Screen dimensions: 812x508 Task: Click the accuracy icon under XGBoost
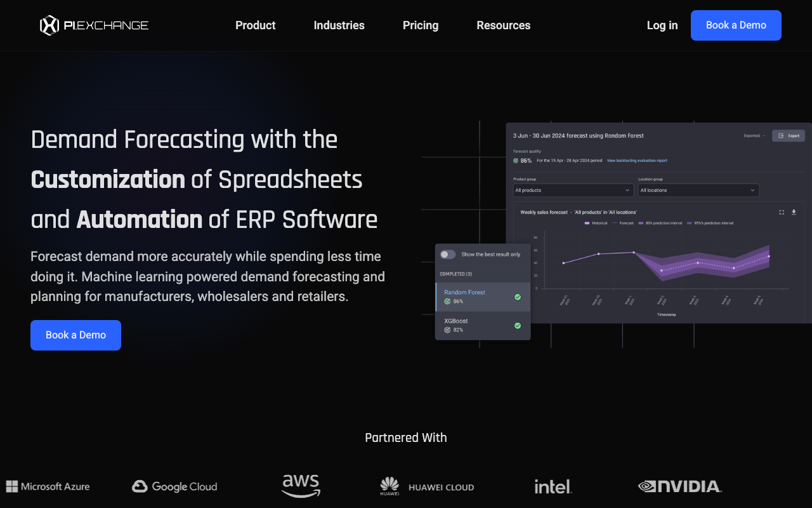pyautogui.click(x=447, y=330)
